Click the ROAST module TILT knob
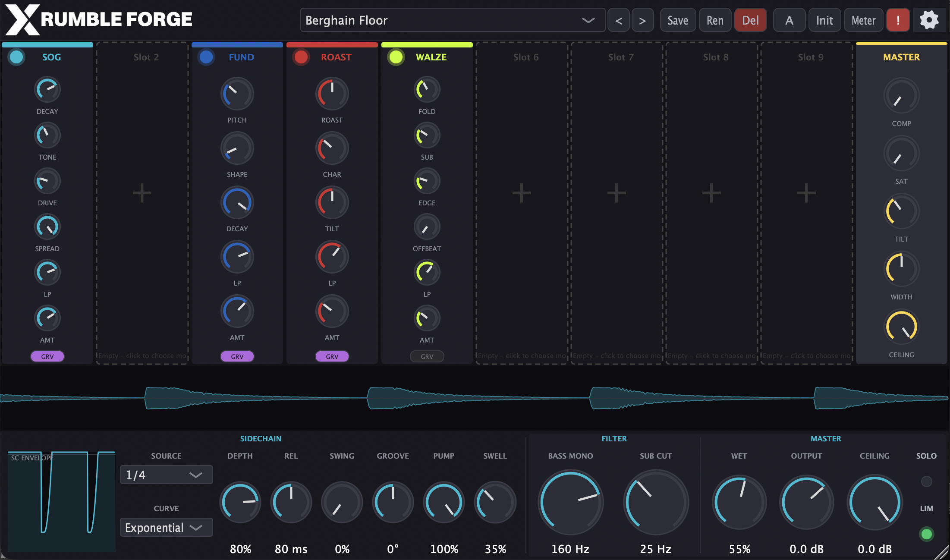950x560 pixels. [332, 202]
